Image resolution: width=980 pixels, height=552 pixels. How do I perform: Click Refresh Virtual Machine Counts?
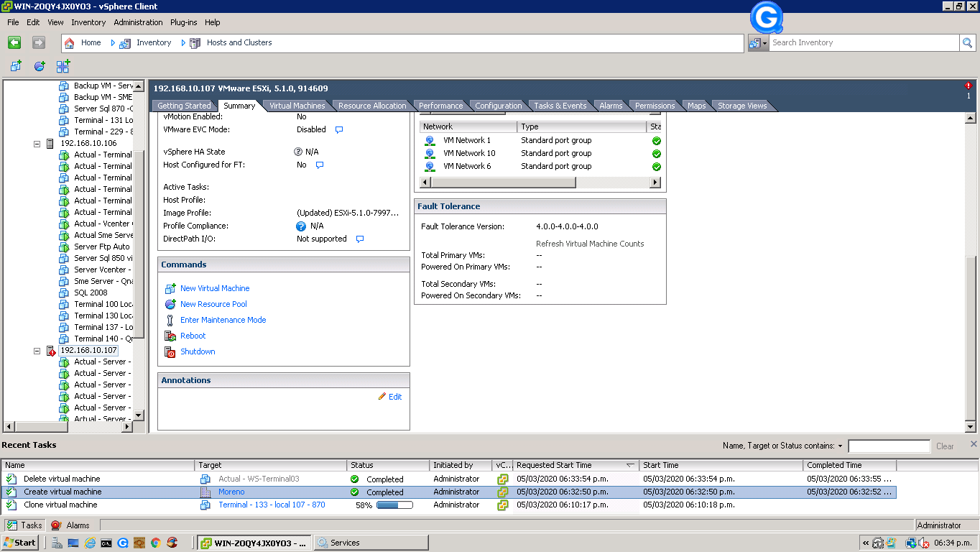point(590,244)
